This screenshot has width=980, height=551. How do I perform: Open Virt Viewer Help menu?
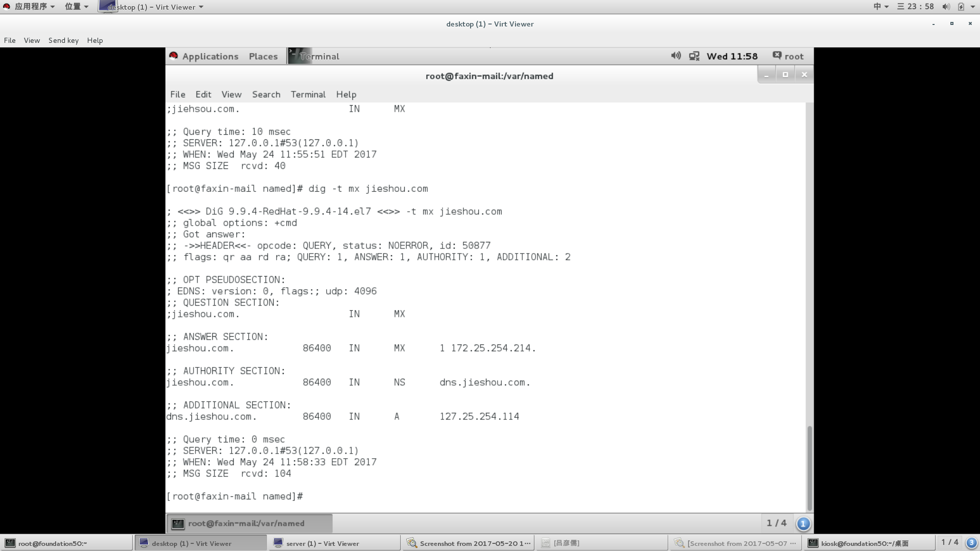coord(95,40)
